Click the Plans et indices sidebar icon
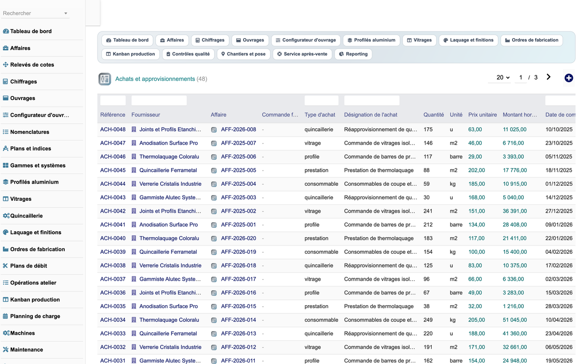Image resolution: width=588 pixels, height=364 pixels. pyautogui.click(x=6, y=148)
